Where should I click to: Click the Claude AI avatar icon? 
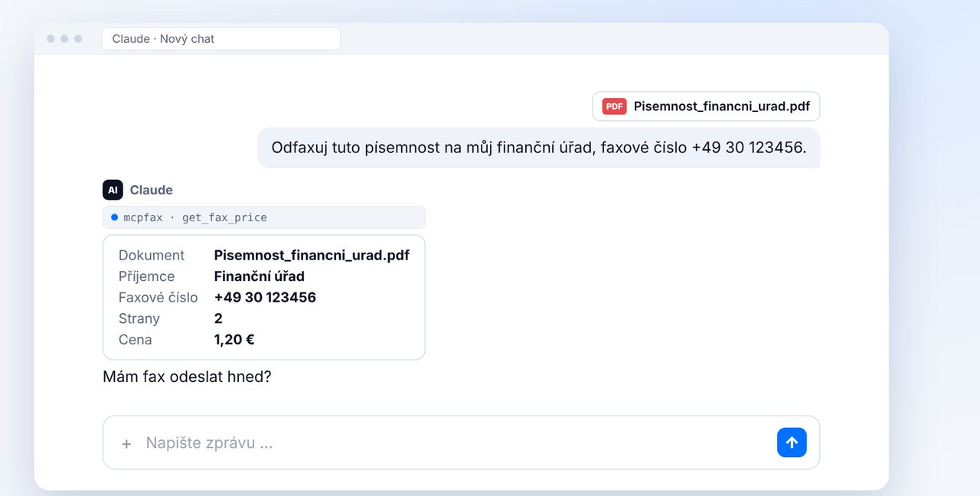tap(113, 190)
